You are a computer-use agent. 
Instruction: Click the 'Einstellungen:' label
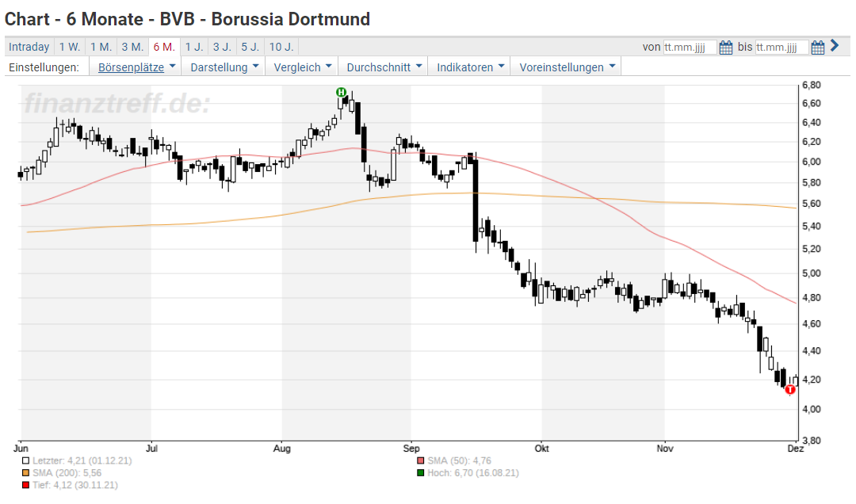44,67
